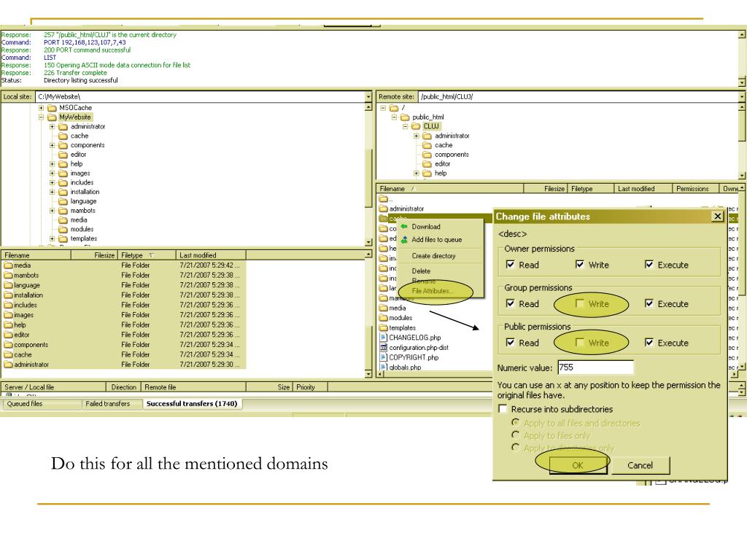Confirm attributes with the OK button
747x560 pixels.
point(578,465)
